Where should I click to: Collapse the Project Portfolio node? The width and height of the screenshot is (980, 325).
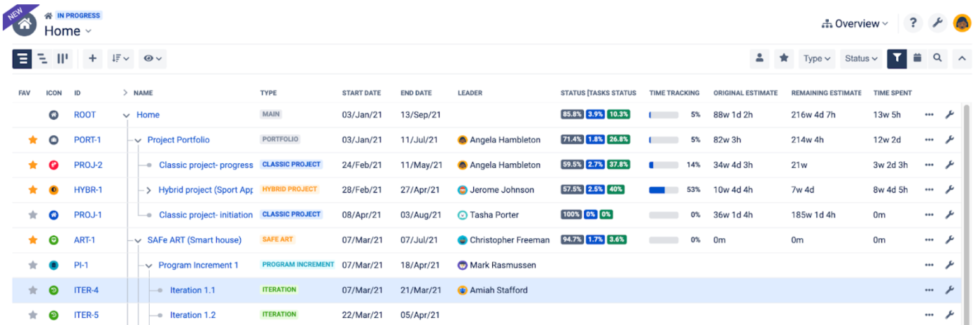click(138, 140)
